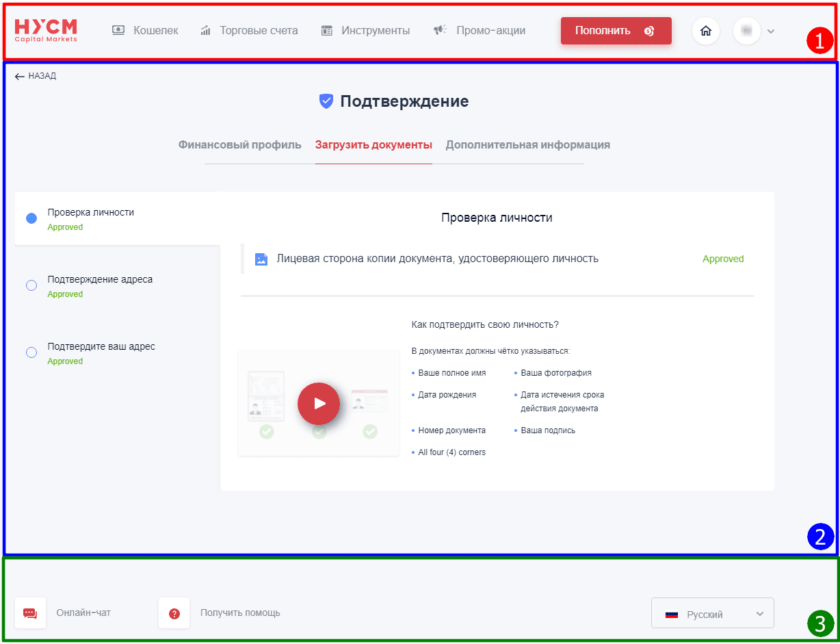
Task: Click the megaphone icon beside Промо-акции
Action: pyautogui.click(x=441, y=30)
